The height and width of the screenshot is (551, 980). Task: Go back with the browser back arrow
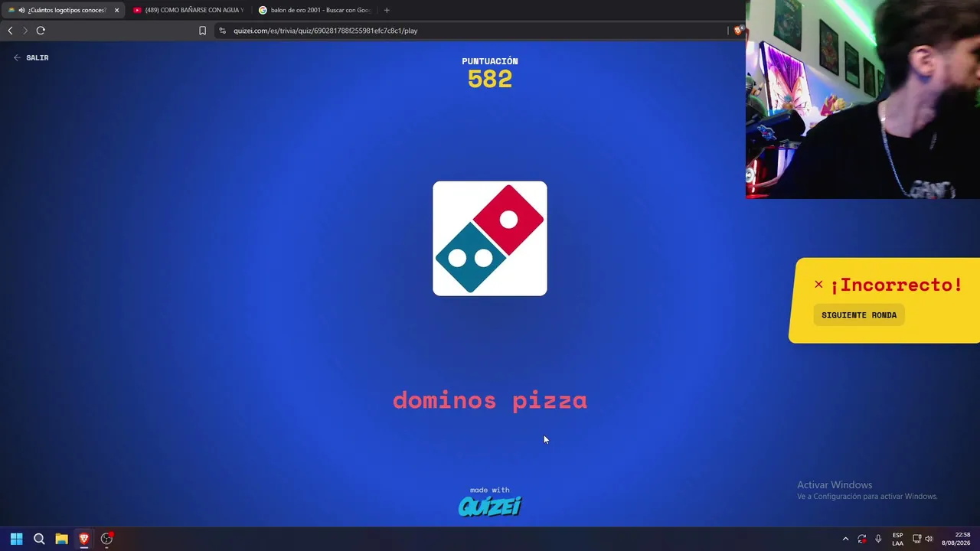10,31
